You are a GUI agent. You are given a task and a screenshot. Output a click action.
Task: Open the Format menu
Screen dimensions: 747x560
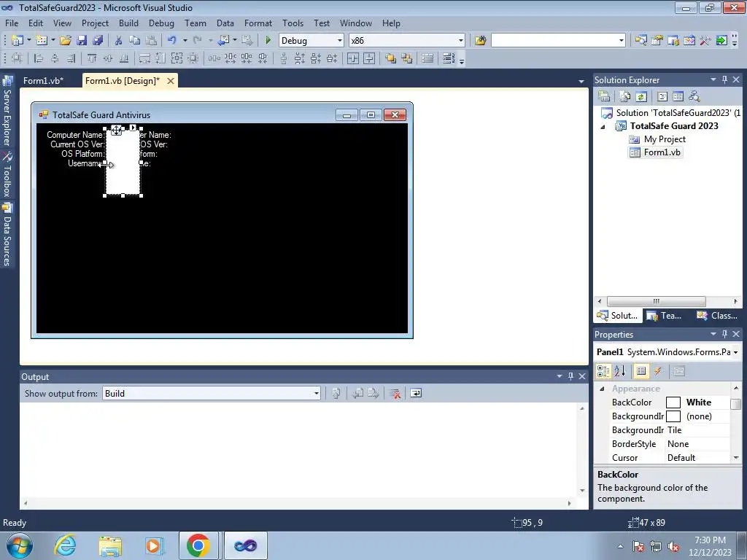point(258,23)
